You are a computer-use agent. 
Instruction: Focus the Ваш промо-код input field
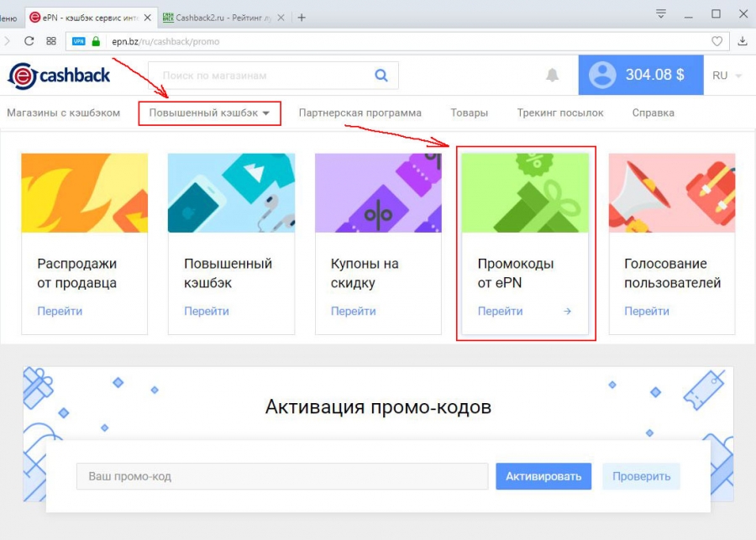[x=282, y=476]
